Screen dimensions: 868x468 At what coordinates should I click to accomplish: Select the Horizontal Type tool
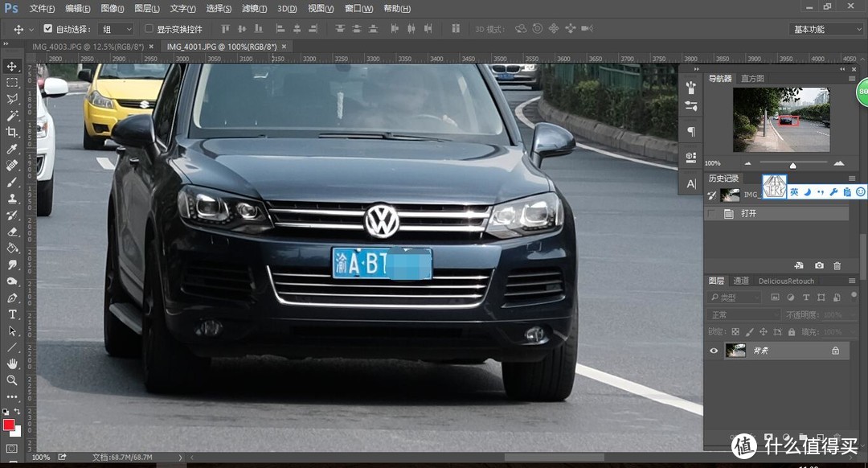[12, 314]
